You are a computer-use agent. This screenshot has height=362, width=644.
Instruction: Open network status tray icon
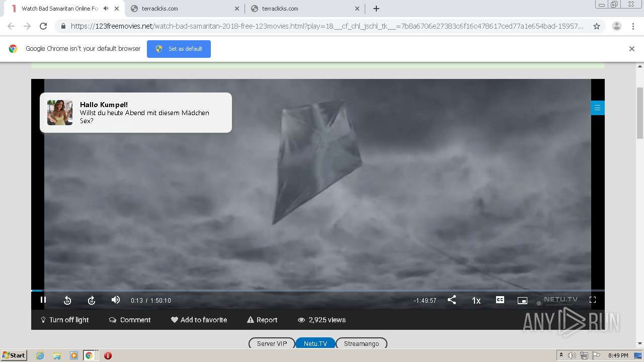click(584, 355)
